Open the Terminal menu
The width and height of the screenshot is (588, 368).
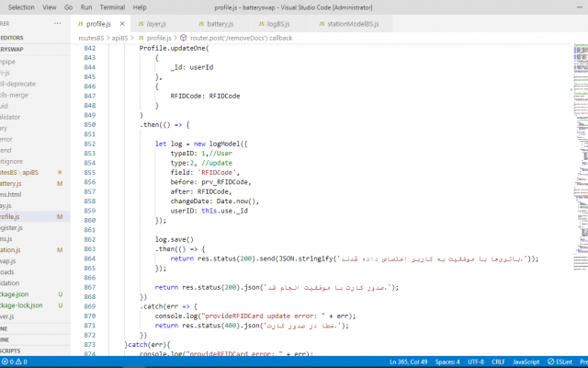pyautogui.click(x=112, y=7)
